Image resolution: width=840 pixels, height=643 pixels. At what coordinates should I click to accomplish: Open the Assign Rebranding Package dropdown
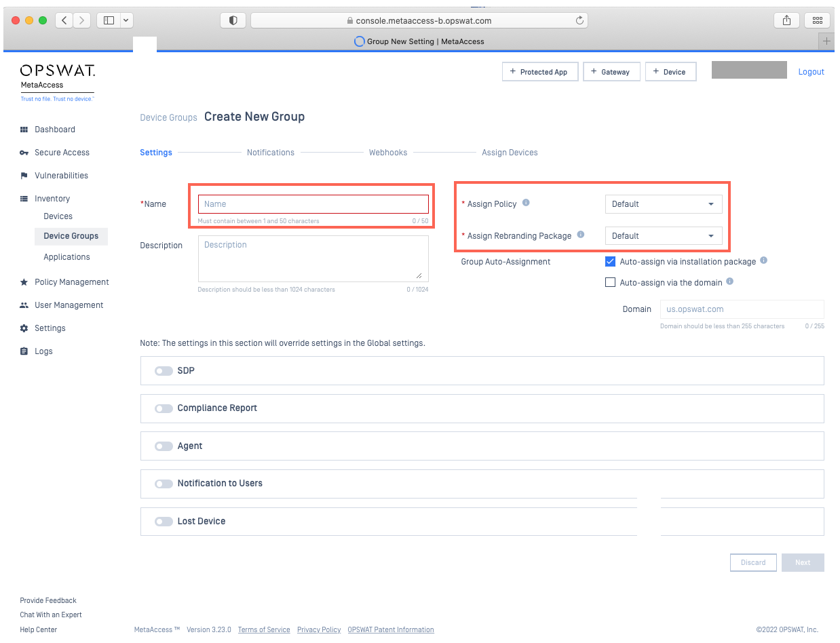pos(664,236)
